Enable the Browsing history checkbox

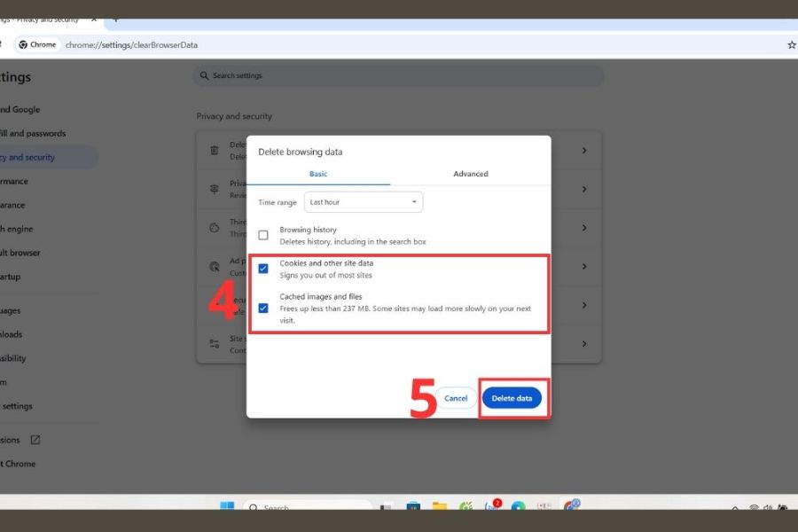[263, 235]
